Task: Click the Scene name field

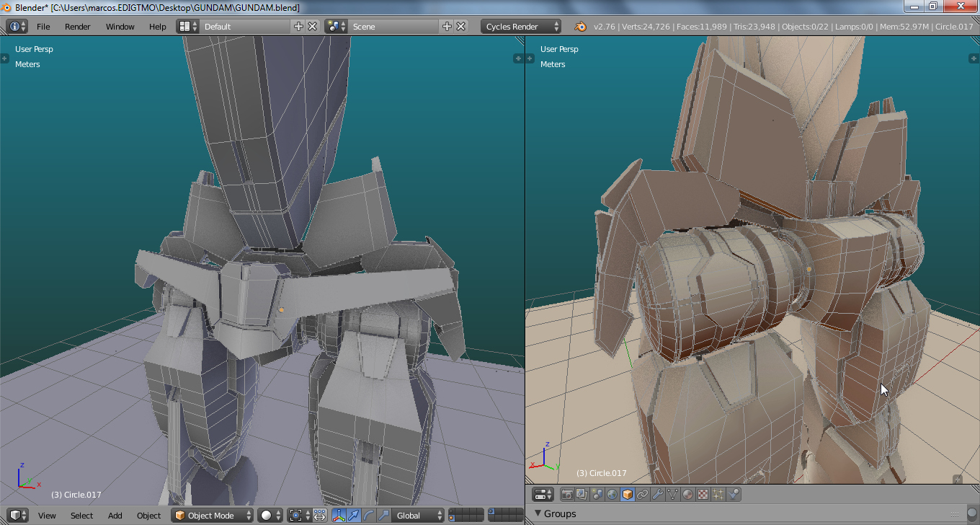Action: (x=394, y=27)
